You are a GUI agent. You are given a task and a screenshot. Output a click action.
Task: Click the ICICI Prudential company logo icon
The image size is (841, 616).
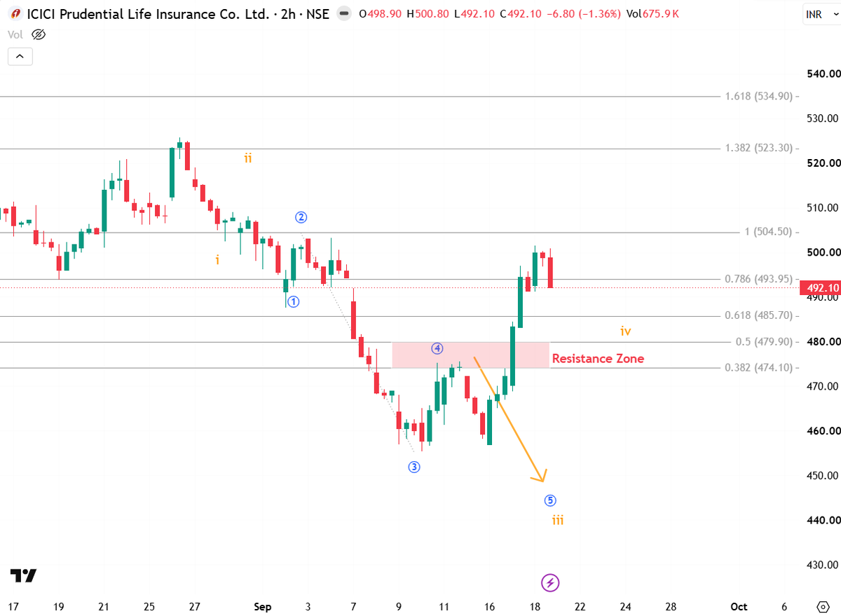pyautogui.click(x=15, y=14)
